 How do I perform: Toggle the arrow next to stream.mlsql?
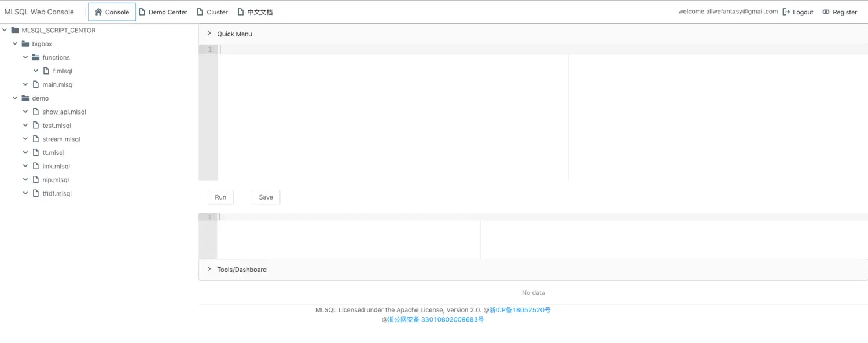(25, 139)
